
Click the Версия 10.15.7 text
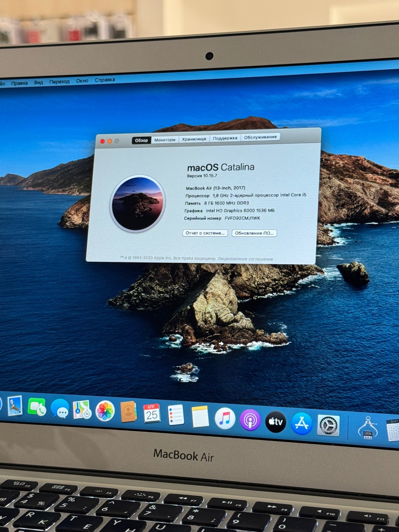(202, 176)
